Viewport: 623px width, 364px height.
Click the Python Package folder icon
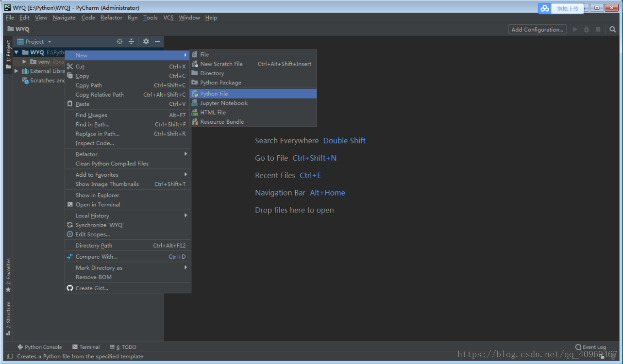[195, 83]
